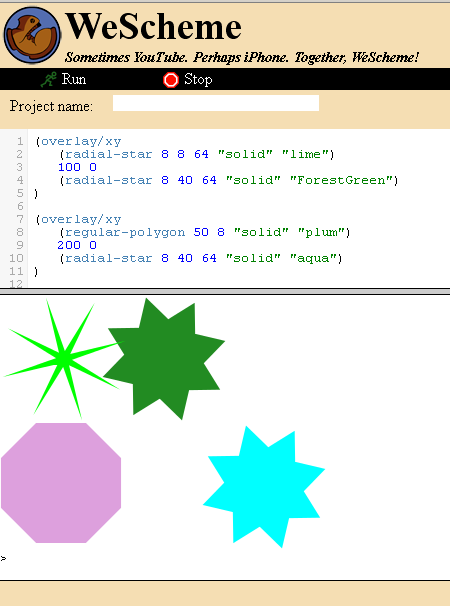Viewport: 450px width, 606px height.
Task: Click the WeScheme round logo icon
Action: (32, 36)
